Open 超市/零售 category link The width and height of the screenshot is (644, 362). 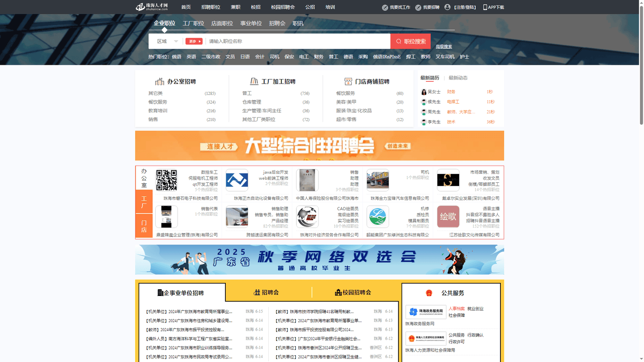point(346,119)
